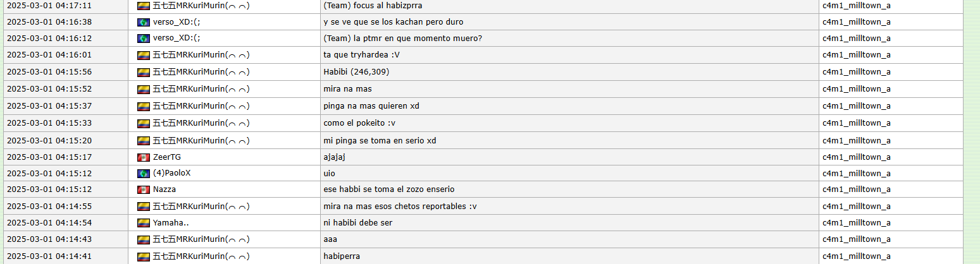Open player ZeerTG's profile name
The width and height of the screenshot is (980, 264).
pyautogui.click(x=167, y=157)
